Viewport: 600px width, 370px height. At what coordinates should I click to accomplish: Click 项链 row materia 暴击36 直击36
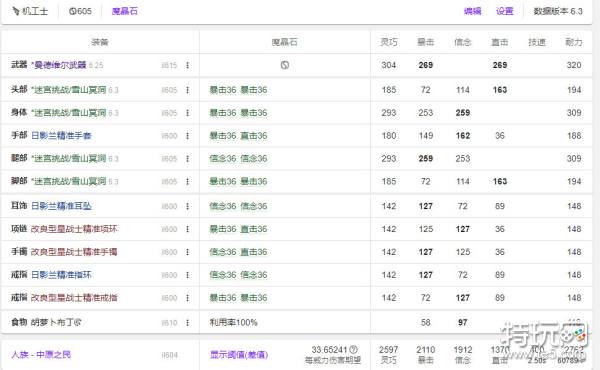[238, 229]
